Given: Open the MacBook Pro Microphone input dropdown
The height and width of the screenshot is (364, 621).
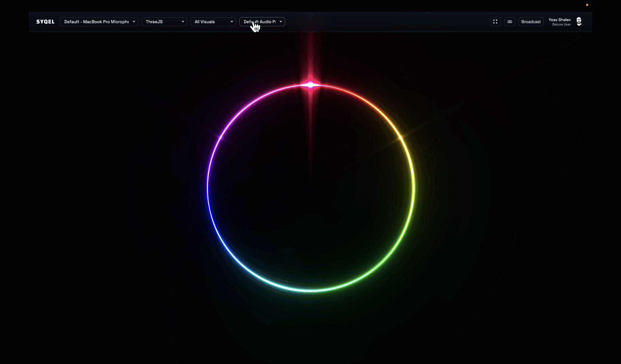Looking at the screenshot, I should coord(96,22).
